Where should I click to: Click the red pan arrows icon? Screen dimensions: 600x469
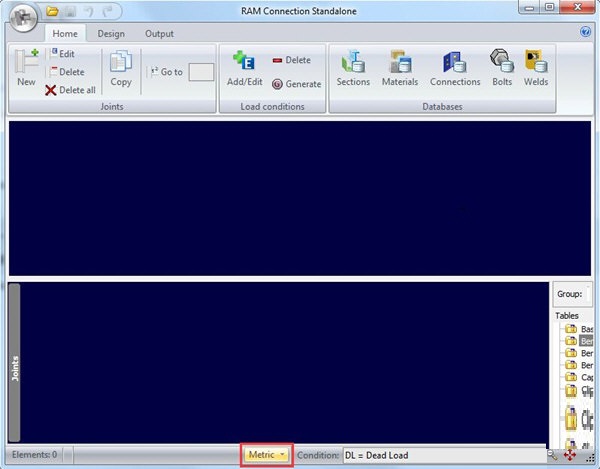(x=570, y=456)
